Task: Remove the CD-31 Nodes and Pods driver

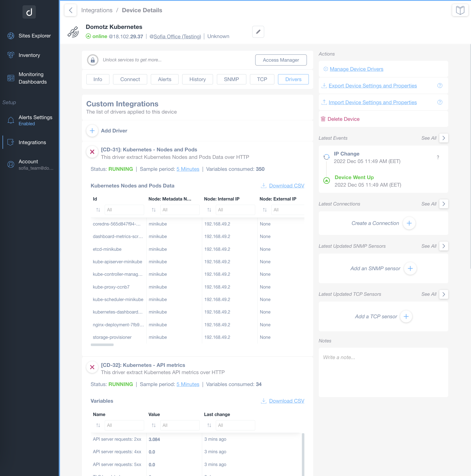Action: pos(92,152)
